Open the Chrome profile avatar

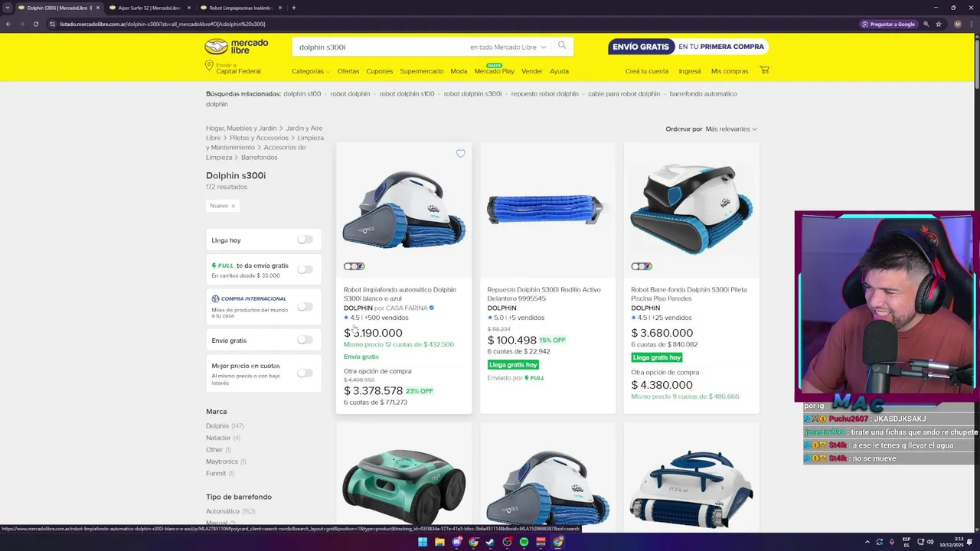click(x=957, y=24)
